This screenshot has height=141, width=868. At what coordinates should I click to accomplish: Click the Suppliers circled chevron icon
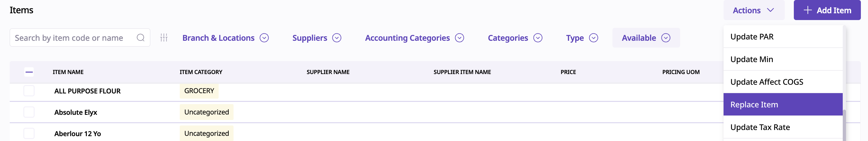pos(337,38)
